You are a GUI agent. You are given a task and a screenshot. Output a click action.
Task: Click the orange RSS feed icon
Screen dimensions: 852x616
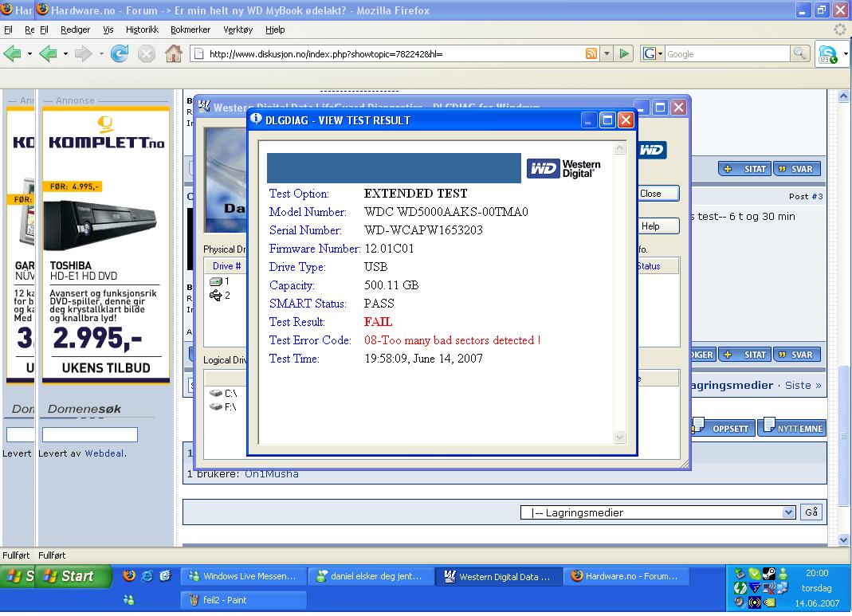[x=591, y=53]
